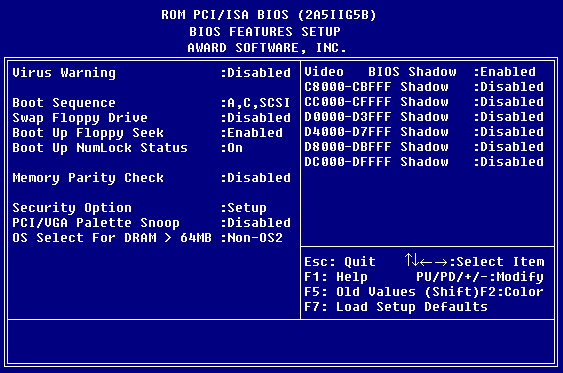This screenshot has width=563, height=373.
Task: Click the F7: Load Setup Defaults hint
Action: (x=396, y=307)
